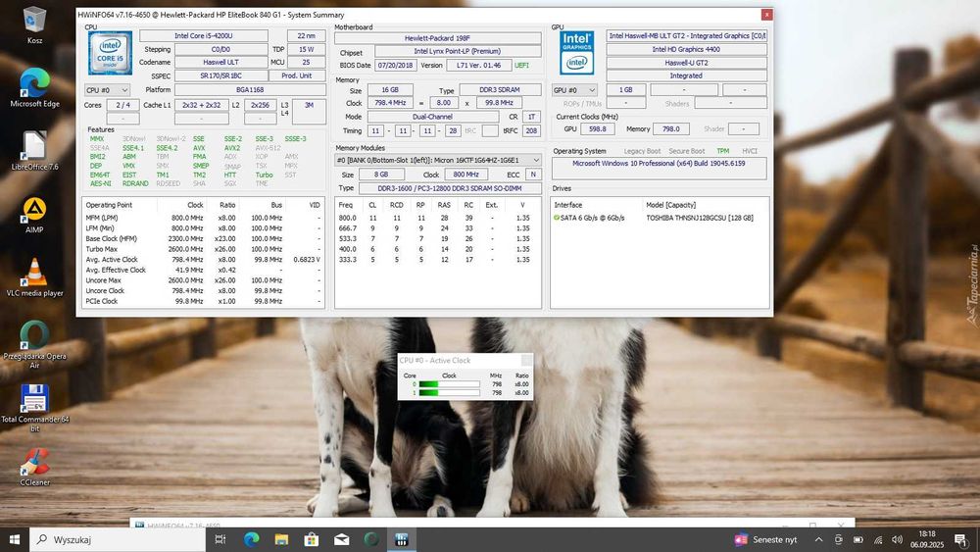Viewport: 980px width, 552px height.
Task: Select the Intel Core i5-4200U name field
Action: (204, 35)
